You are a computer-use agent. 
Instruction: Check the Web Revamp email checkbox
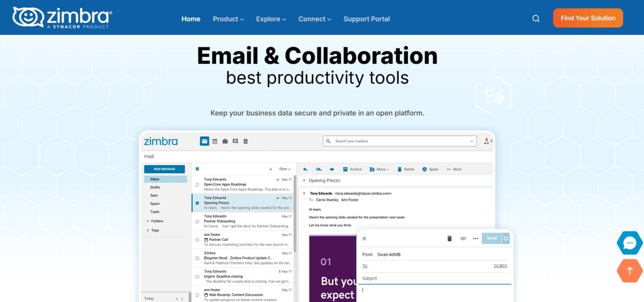point(197,294)
